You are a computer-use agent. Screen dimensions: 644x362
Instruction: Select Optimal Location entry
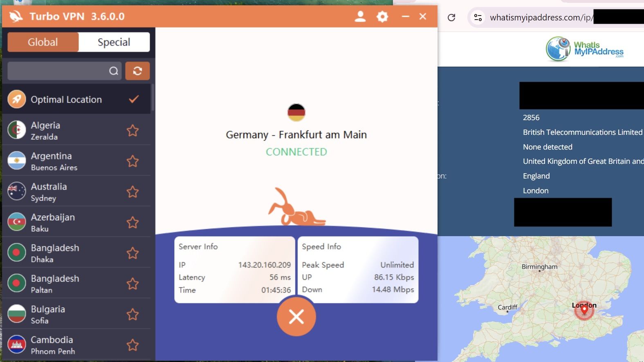click(76, 99)
